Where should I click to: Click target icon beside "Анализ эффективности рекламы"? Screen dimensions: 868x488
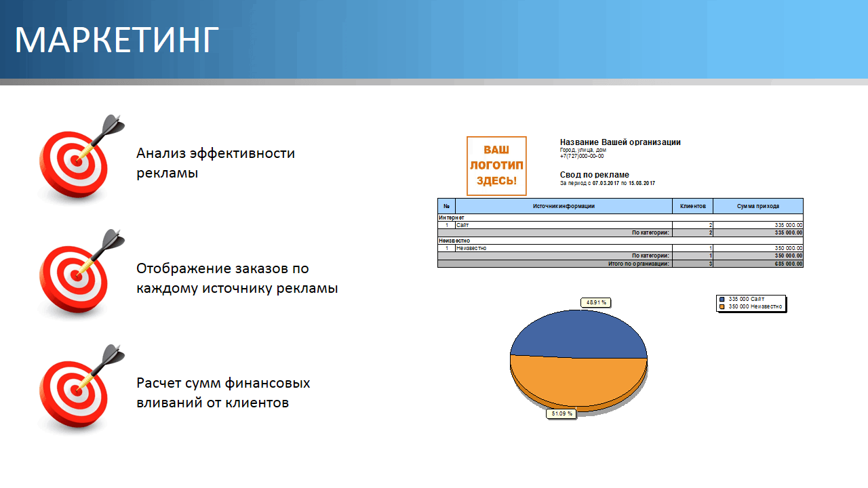tap(81, 159)
